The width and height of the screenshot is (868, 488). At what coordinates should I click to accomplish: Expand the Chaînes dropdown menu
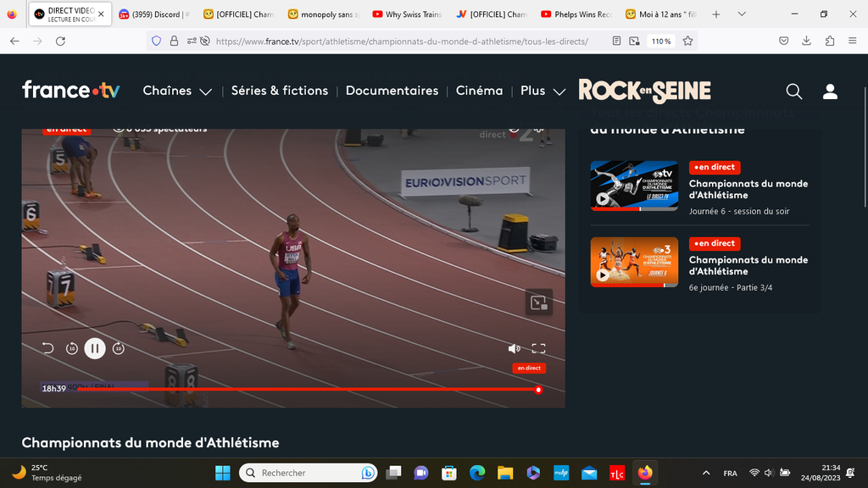(x=177, y=91)
